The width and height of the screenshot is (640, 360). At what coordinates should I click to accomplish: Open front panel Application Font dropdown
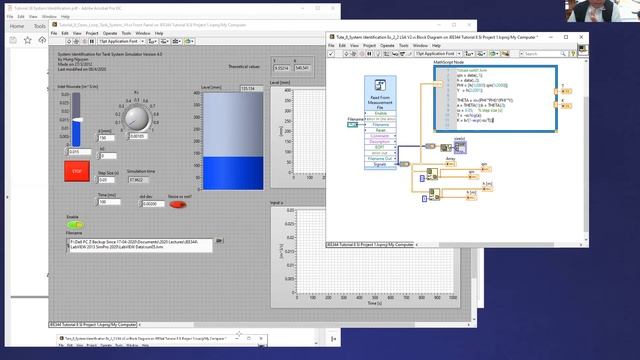point(122,41)
